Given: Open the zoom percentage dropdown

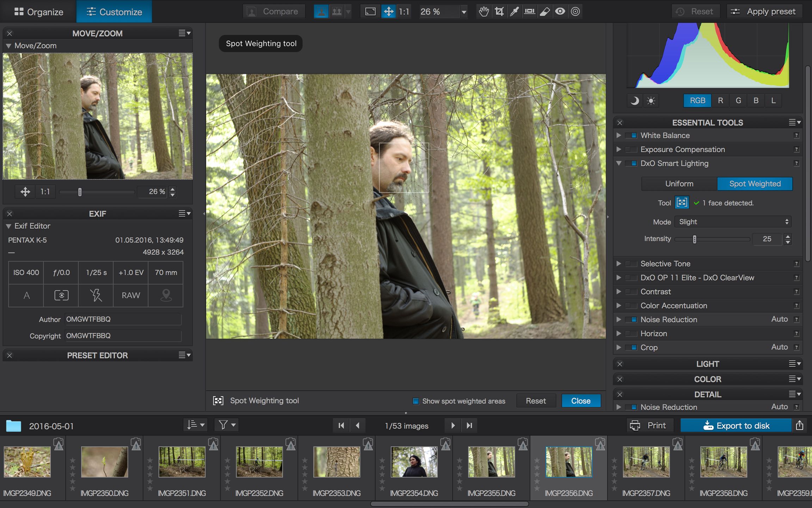Looking at the screenshot, I should click(464, 12).
